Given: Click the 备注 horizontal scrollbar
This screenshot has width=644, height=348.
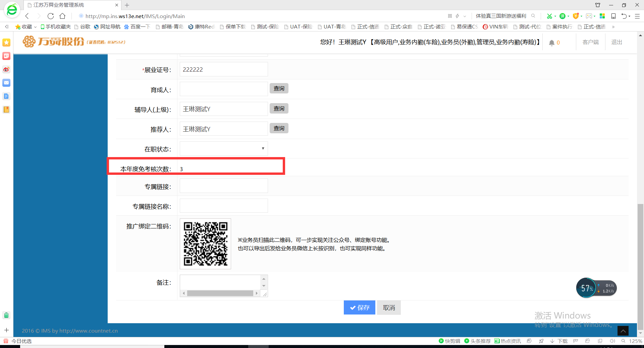Looking at the screenshot, I should [220, 293].
